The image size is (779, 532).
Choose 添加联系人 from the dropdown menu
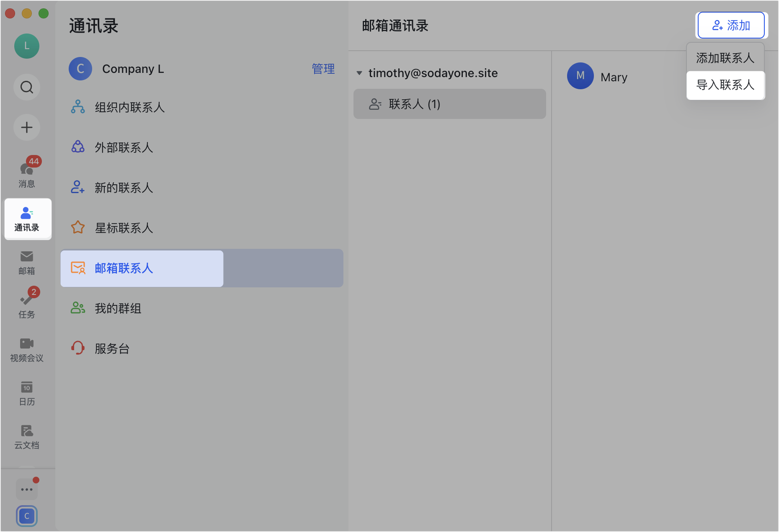coord(725,58)
